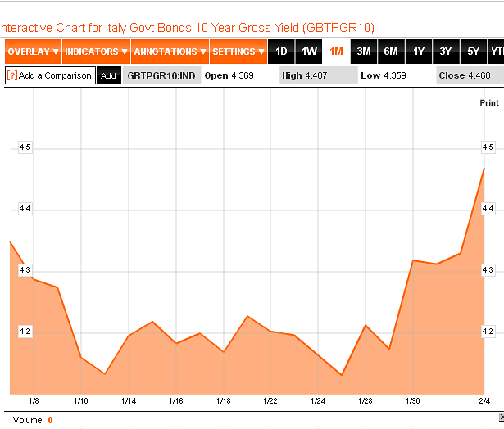Select the 1D time range
This screenshot has height=429, width=504.
pyautogui.click(x=281, y=52)
